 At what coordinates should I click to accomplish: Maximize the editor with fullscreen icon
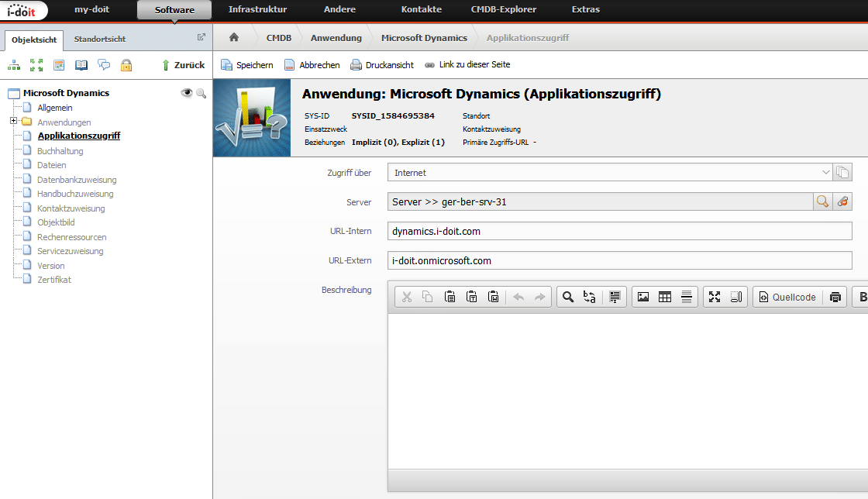(715, 297)
